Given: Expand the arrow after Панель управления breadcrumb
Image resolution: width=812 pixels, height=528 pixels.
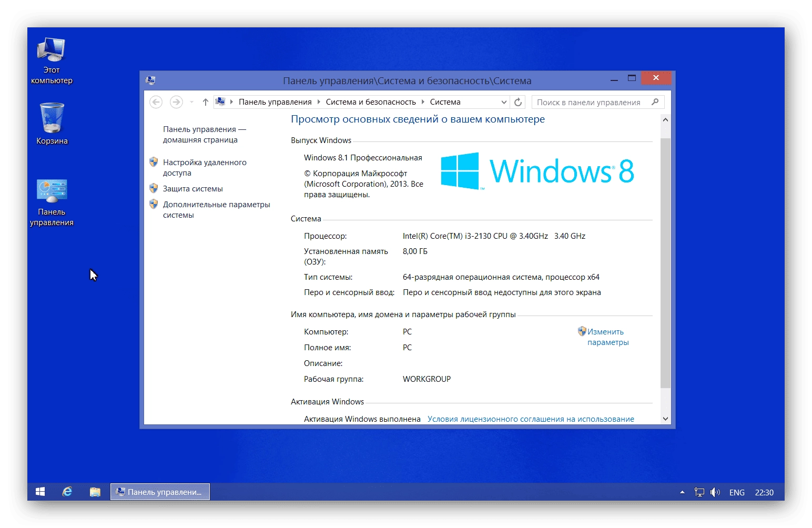Looking at the screenshot, I should pyautogui.click(x=319, y=102).
